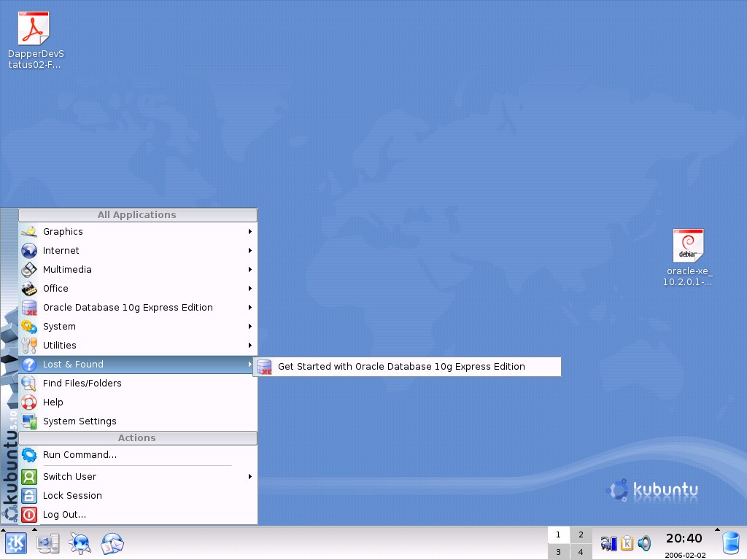
Task: Open the Utilities submenu
Action: pyautogui.click(x=138, y=345)
